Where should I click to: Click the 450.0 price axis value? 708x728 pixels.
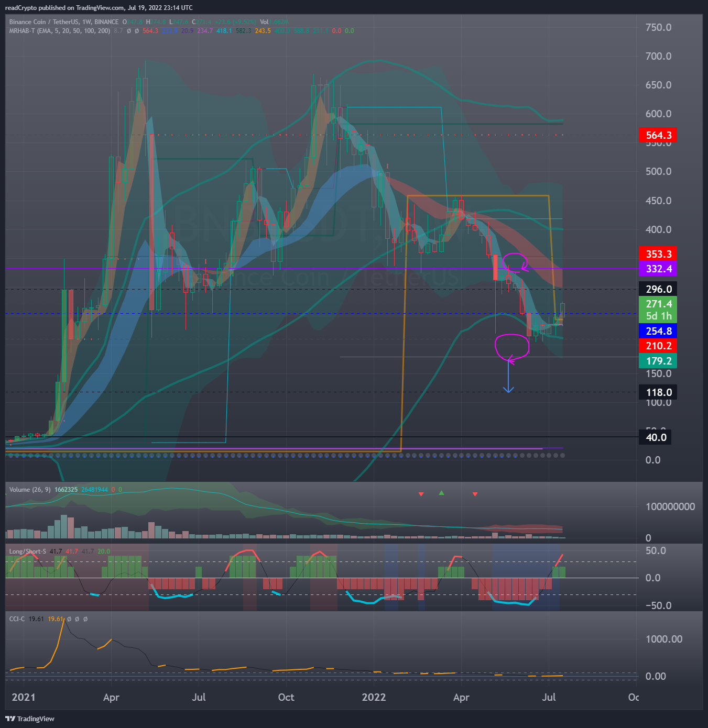(658, 201)
